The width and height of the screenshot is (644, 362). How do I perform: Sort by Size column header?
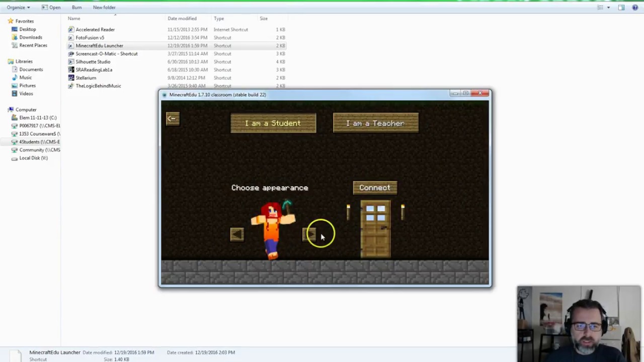pos(264,19)
